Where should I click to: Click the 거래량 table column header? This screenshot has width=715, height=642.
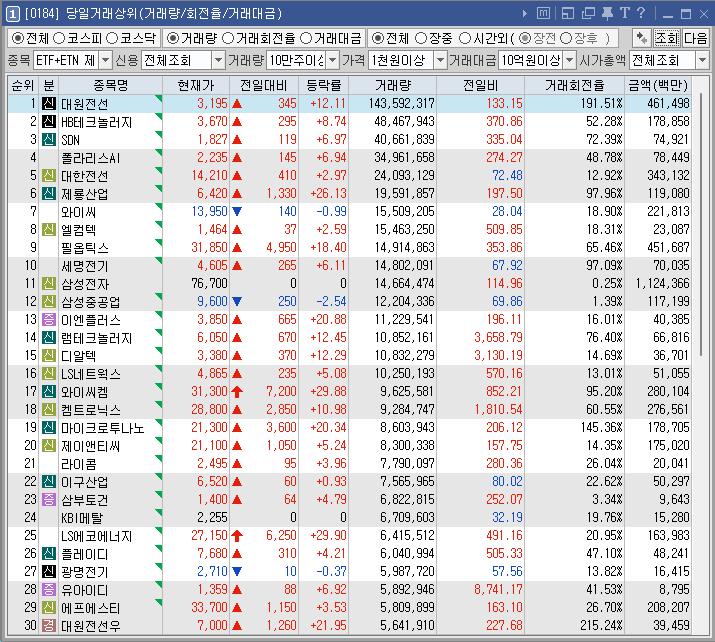[x=393, y=85]
